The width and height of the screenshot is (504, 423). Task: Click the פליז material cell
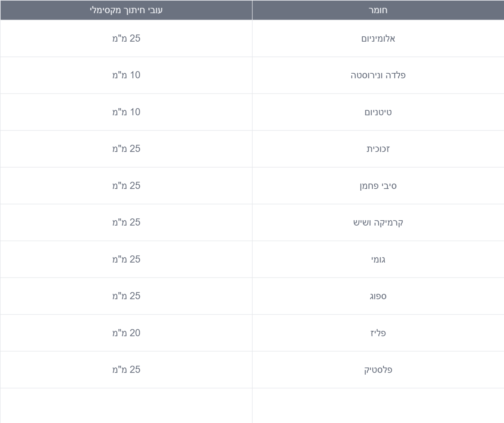tap(378, 333)
